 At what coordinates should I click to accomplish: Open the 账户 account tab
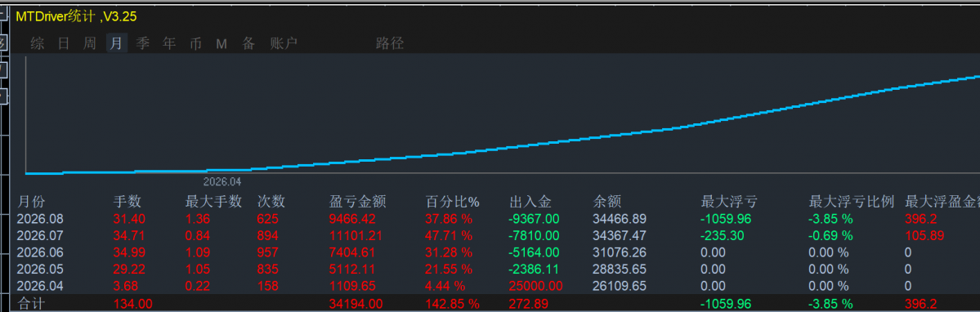click(284, 43)
